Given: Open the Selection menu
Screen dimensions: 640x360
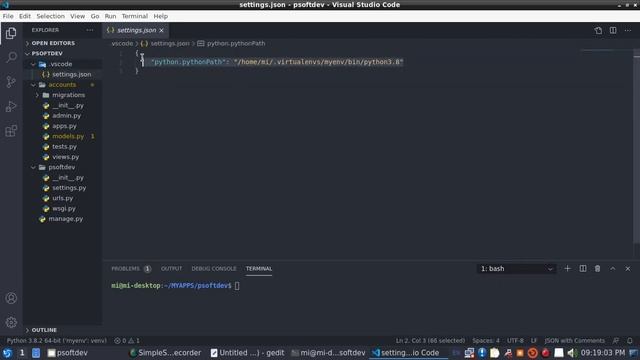Looking at the screenshot, I should click(50, 16).
